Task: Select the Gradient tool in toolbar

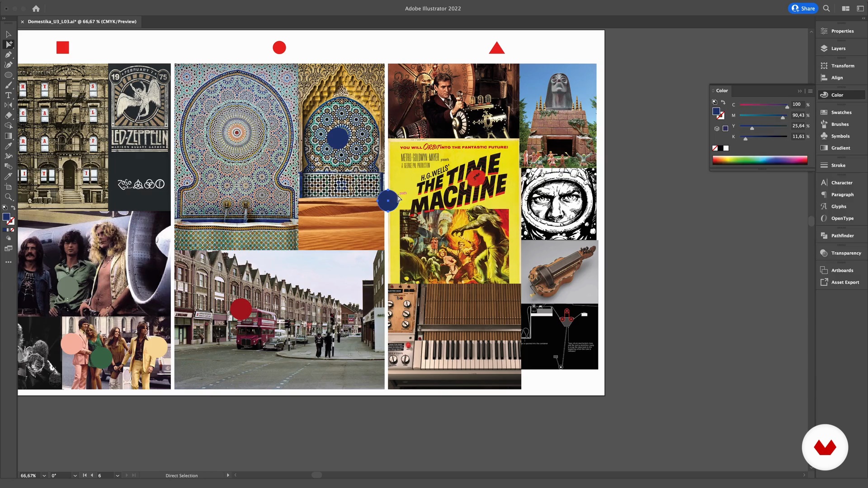Action: [8, 136]
